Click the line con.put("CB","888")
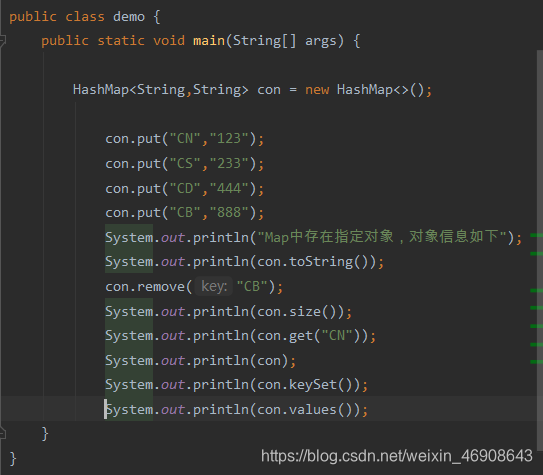This screenshot has width=543, height=475. click(185, 213)
